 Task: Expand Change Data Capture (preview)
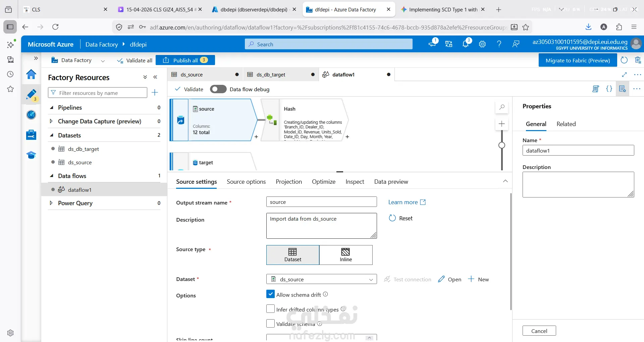(x=51, y=121)
